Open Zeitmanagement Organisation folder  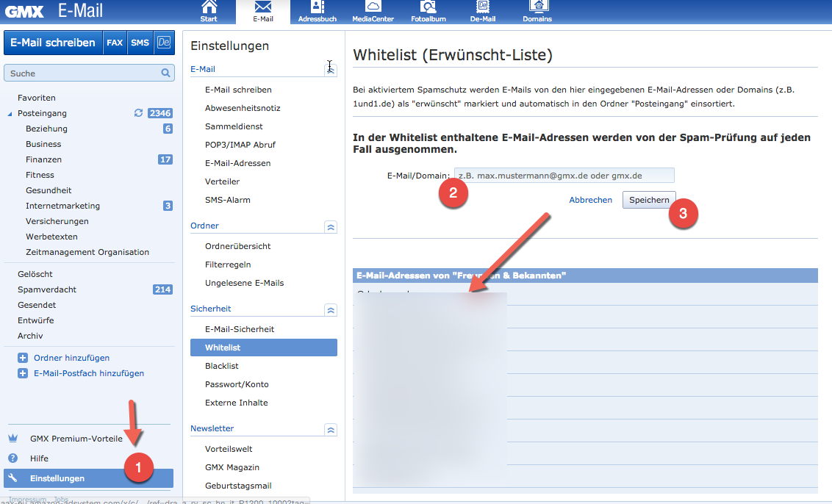(x=87, y=251)
